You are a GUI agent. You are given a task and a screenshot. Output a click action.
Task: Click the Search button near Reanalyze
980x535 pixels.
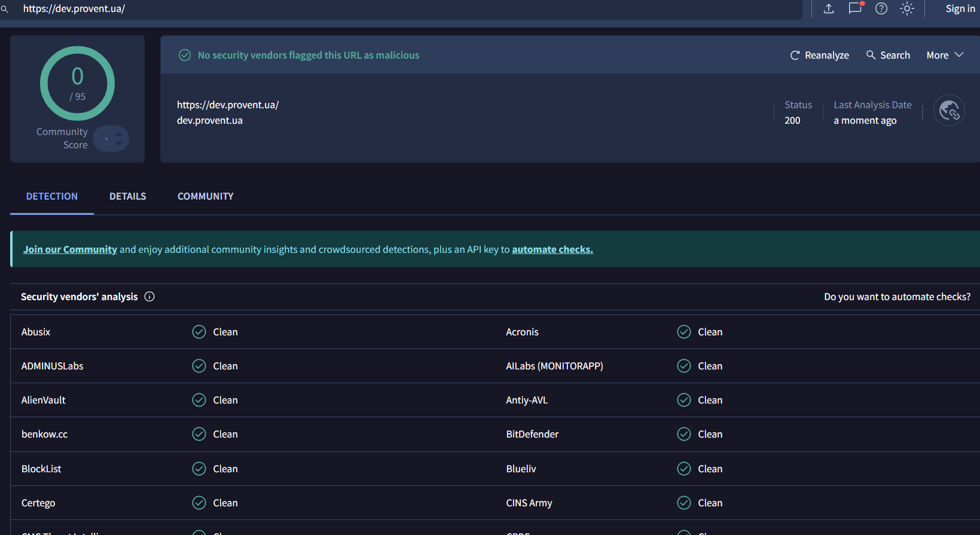889,55
